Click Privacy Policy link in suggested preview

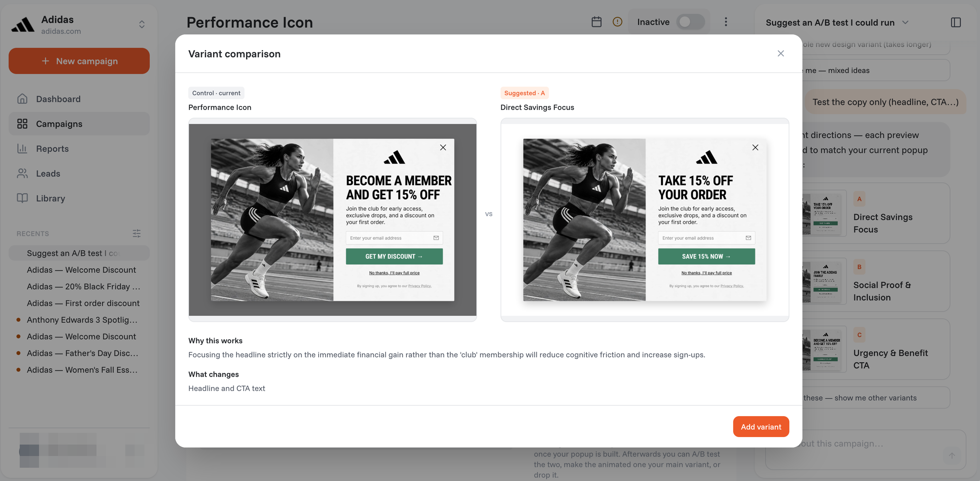pos(732,286)
